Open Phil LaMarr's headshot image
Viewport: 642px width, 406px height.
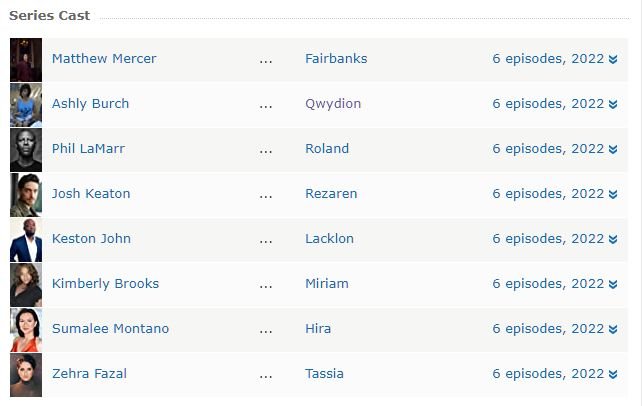26,149
